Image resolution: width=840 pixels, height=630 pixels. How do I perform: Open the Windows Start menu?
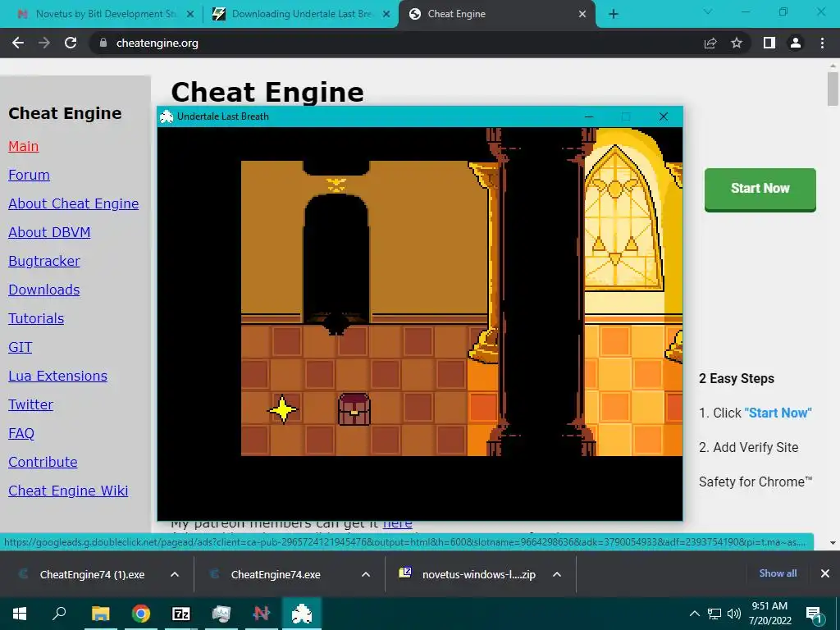[20, 614]
